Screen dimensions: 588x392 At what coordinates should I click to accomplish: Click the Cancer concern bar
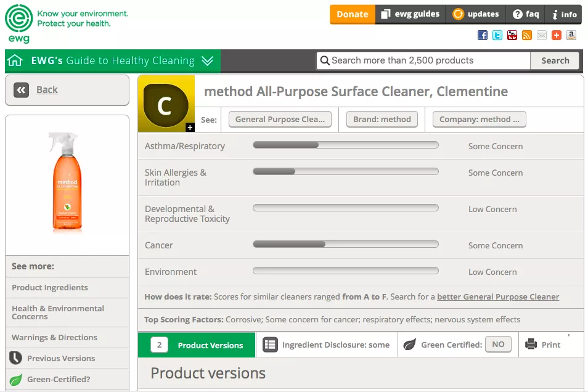[x=346, y=244]
